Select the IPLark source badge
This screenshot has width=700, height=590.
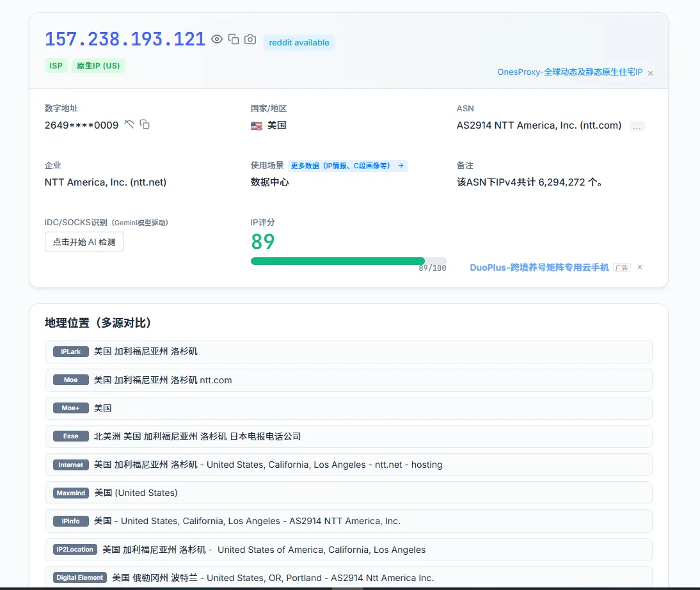pos(70,351)
